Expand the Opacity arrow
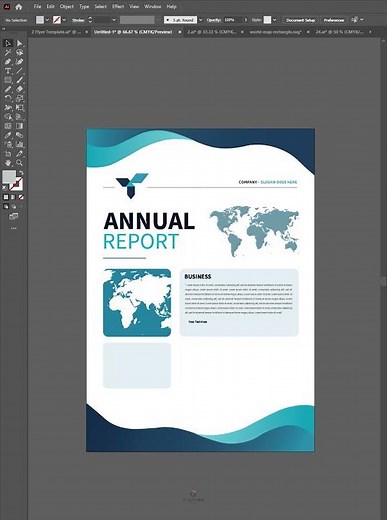The height and width of the screenshot is (520, 387). [x=246, y=20]
